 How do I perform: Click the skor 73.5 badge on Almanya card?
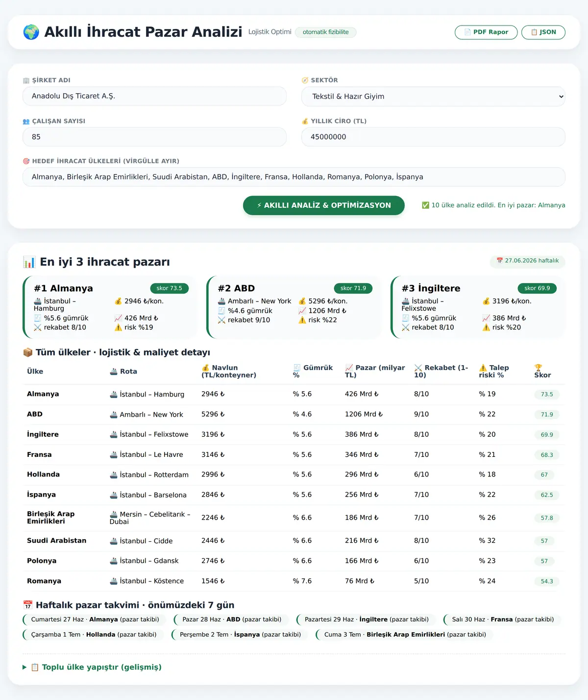tap(169, 288)
